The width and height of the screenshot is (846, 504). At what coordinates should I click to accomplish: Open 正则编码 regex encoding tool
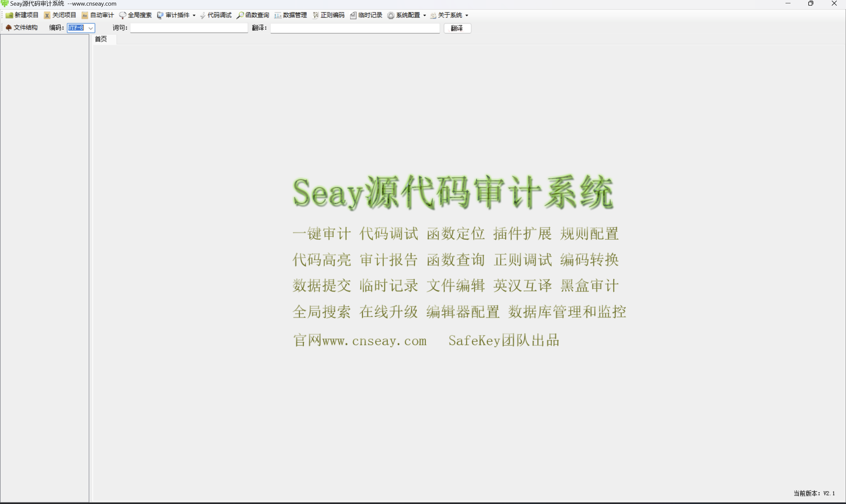coord(328,15)
